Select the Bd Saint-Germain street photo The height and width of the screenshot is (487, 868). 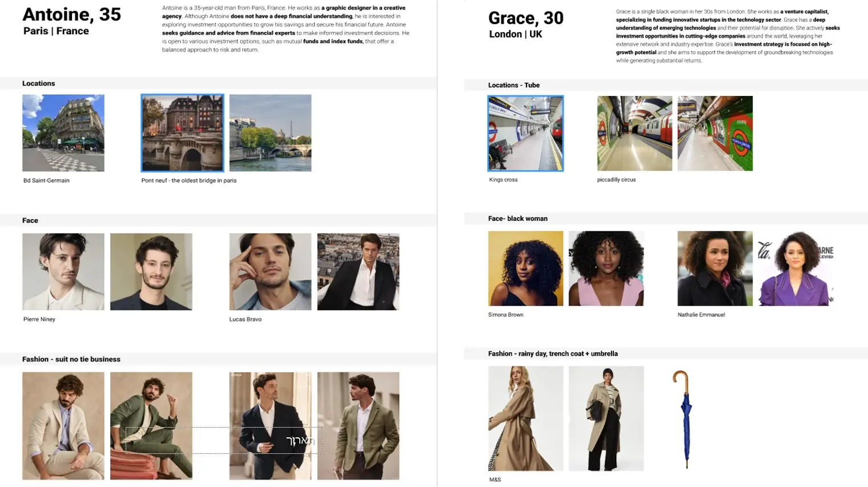63,133
